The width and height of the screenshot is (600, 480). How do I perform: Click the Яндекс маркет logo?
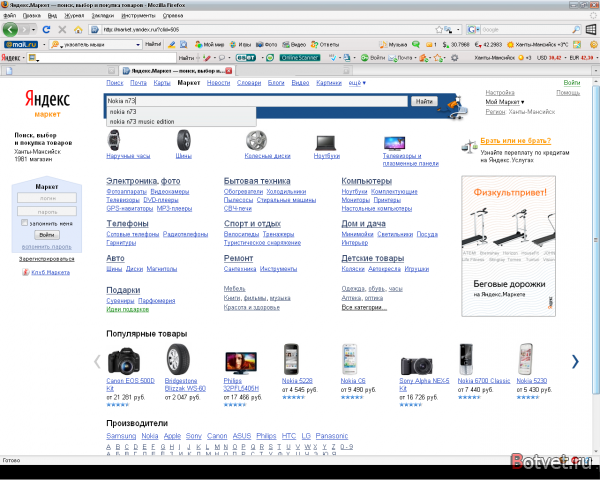(x=47, y=103)
